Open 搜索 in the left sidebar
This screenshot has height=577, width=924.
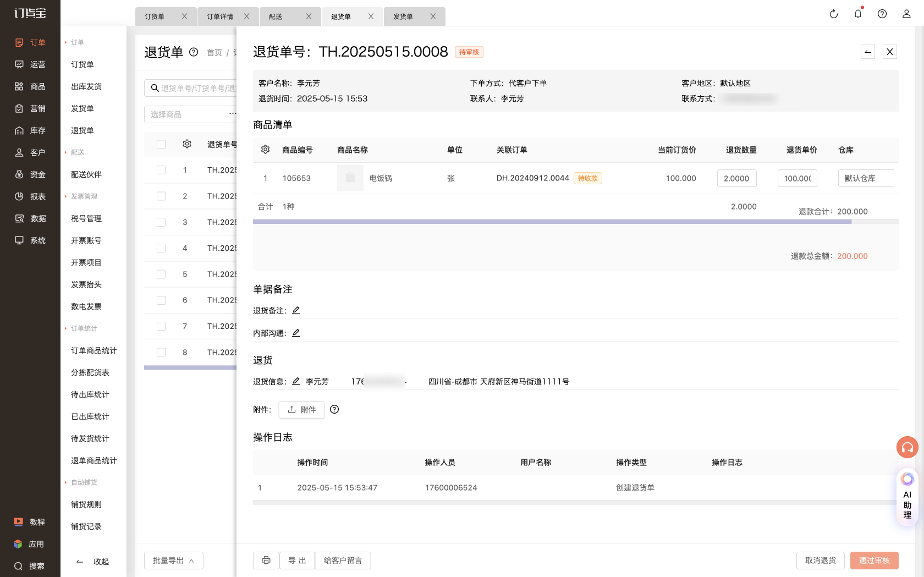pyautogui.click(x=30, y=566)
